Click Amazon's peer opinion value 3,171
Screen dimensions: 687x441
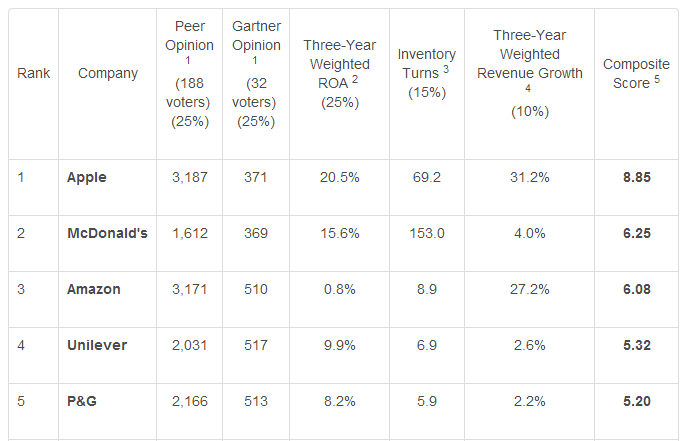click(x=189, y=289)
